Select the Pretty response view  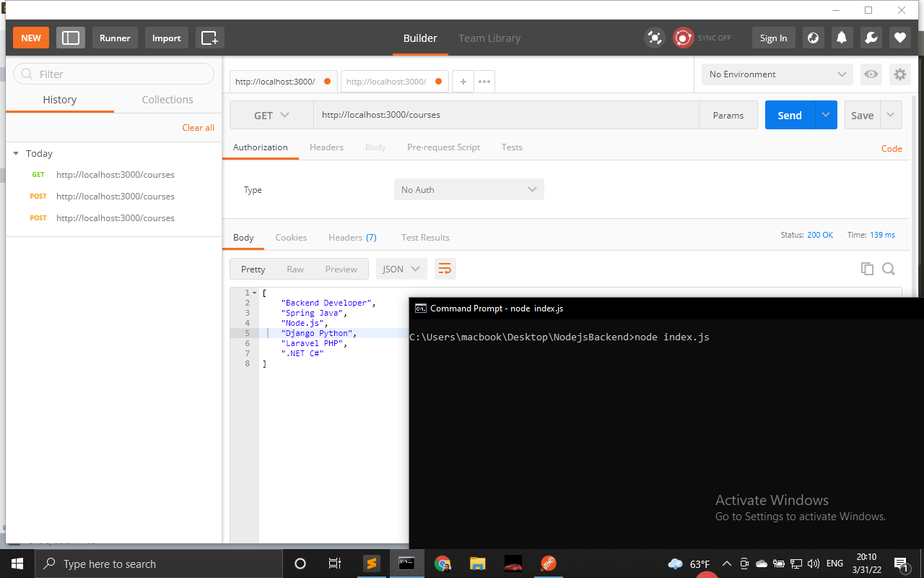[x=253, y=269]
